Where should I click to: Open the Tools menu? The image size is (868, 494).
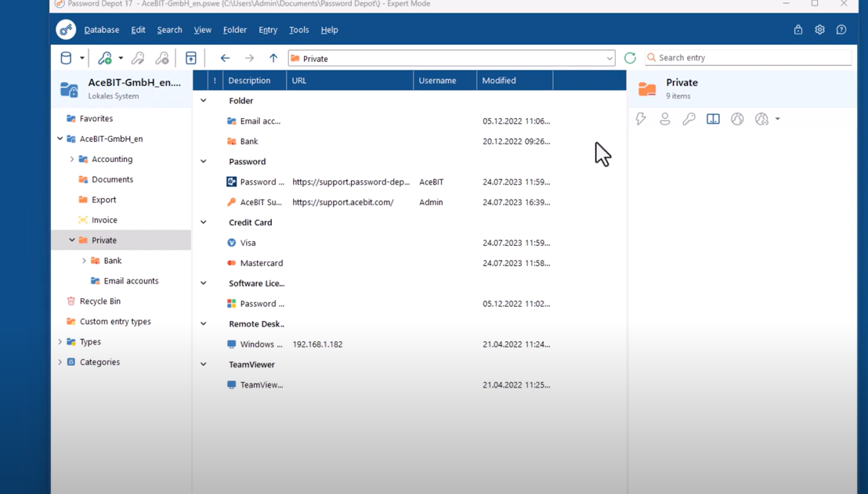click(298, 30)
